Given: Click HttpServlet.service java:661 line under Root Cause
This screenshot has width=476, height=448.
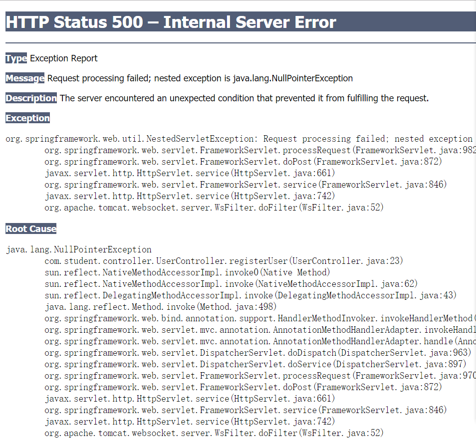Looking at the screenshot, I should point(190,399).
